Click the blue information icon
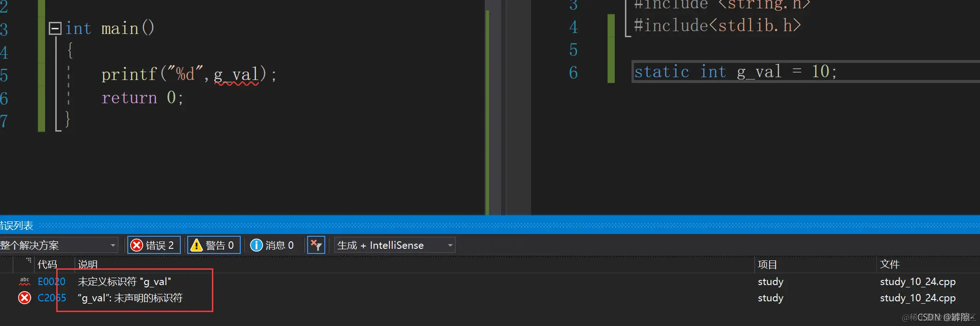The image size is (980, 326). 257,245
